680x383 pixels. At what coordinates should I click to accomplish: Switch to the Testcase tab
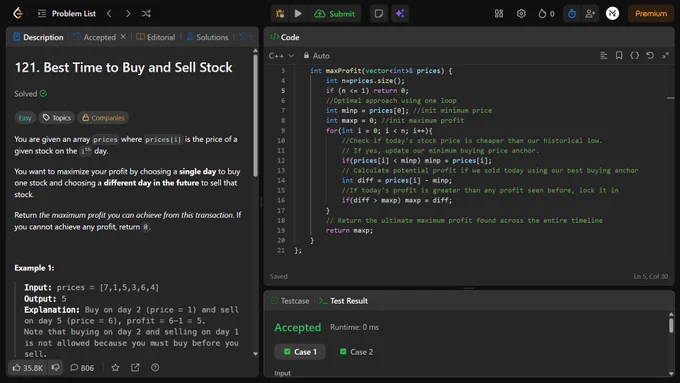tap(290, 301)
